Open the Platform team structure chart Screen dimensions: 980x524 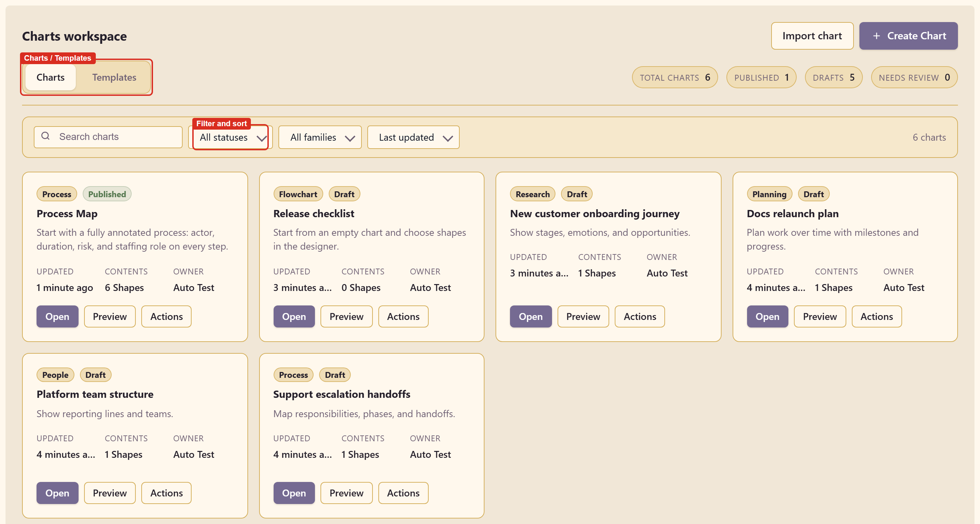(58, 493)
